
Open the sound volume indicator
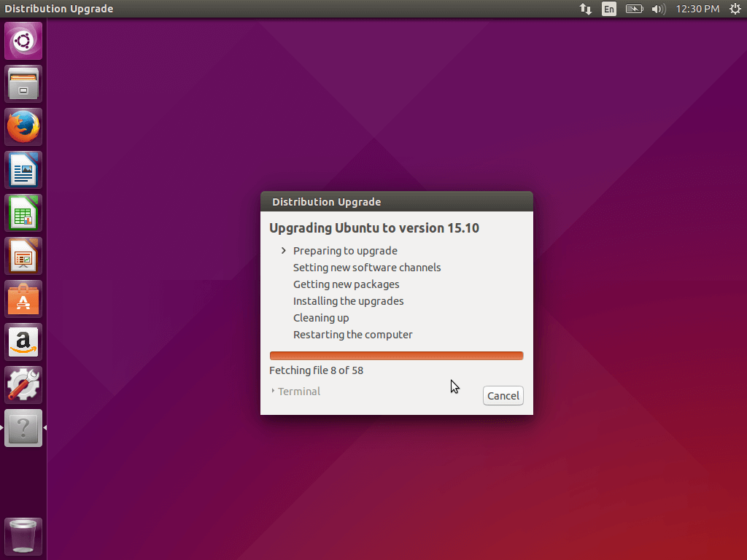point(659,9)
